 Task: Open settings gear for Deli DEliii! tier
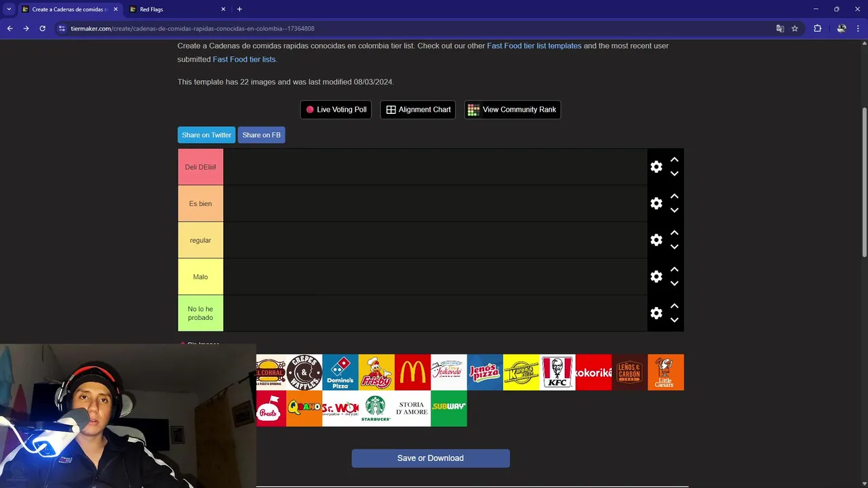(x=656, y=167)
